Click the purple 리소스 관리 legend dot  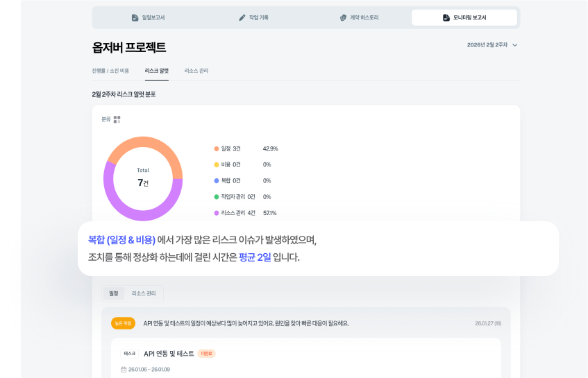[217, 213]
